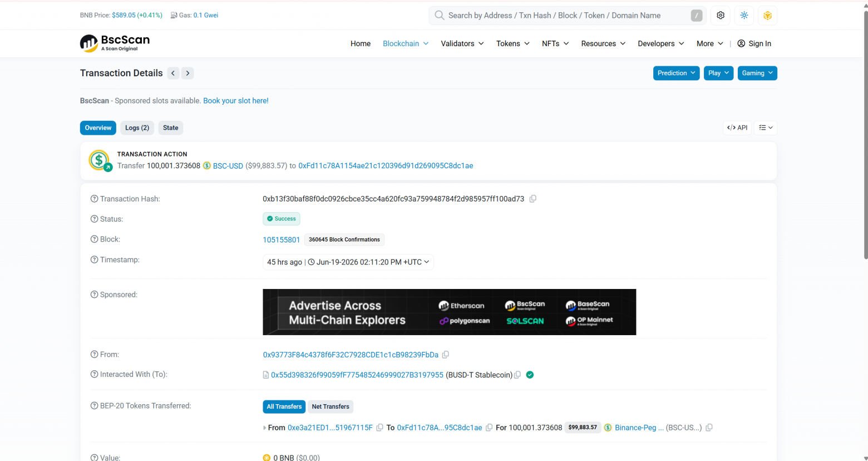Switch to the Logs (2) tab
This screenshot has width=868, height=461.
tap(137, 127)
